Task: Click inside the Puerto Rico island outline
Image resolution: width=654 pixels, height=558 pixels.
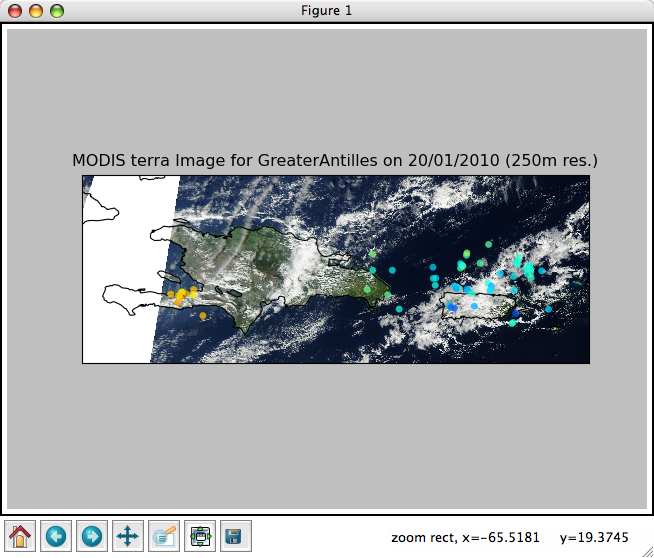Action: point(480,302)
